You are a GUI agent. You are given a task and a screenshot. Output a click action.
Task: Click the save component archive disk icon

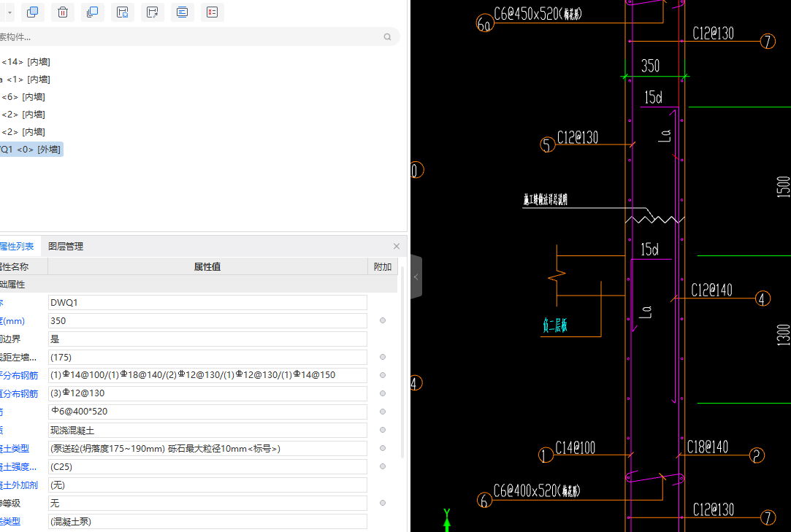[122, 12]
